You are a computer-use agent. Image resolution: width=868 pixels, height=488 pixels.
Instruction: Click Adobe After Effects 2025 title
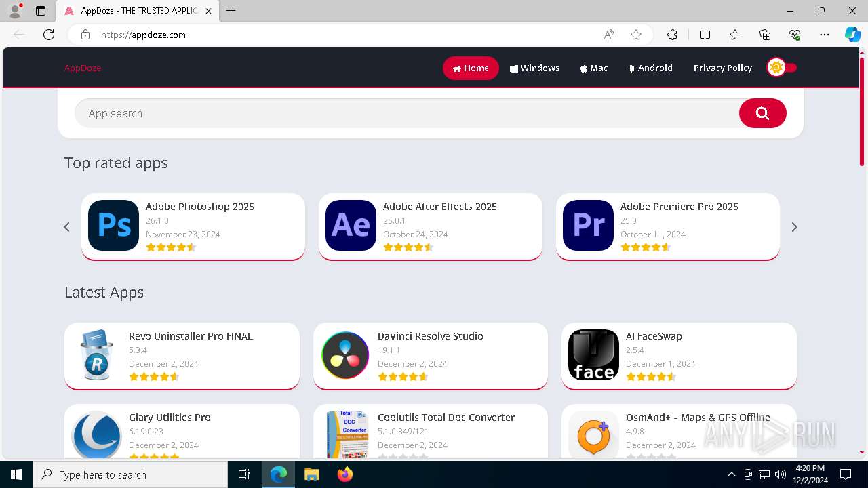[x=440, y=207]
